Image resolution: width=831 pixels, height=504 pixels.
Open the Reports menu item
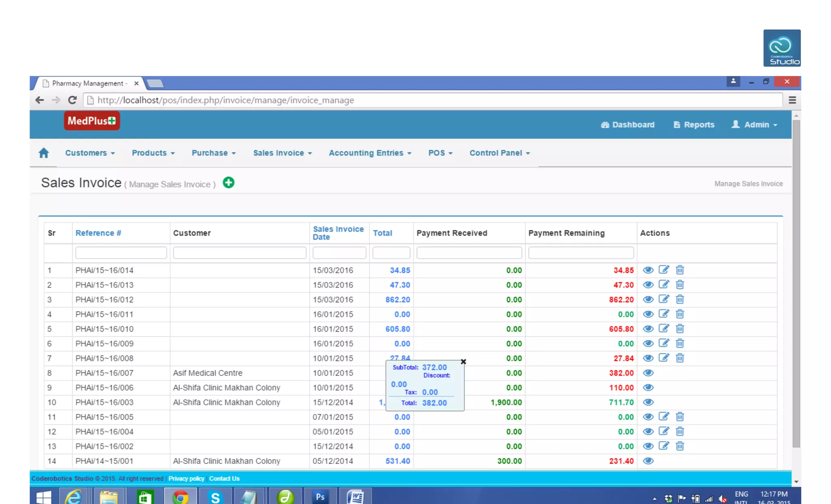pos(694,124)
